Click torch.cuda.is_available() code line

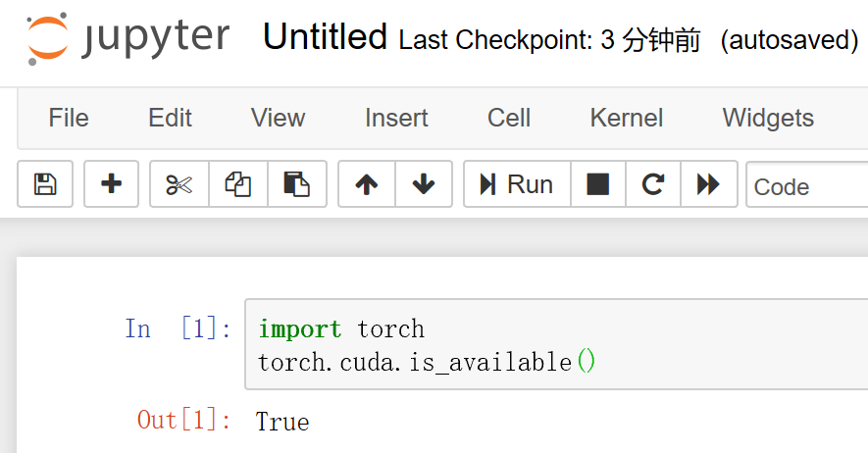(x=427, y=362)
